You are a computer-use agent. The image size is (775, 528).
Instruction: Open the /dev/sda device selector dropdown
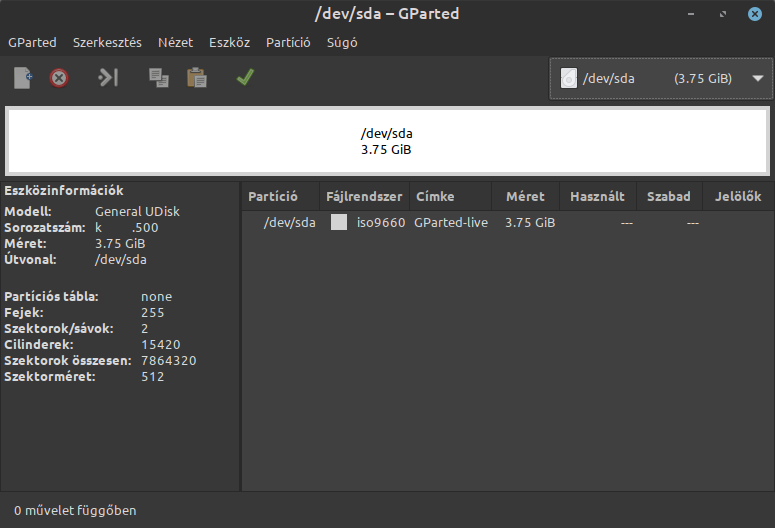(661, 79)
